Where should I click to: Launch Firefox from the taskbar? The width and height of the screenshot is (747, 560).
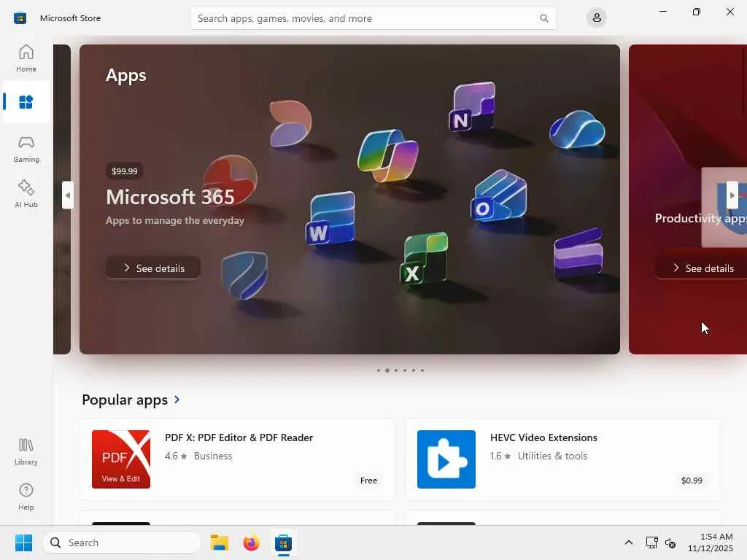(x=251, y=542)
